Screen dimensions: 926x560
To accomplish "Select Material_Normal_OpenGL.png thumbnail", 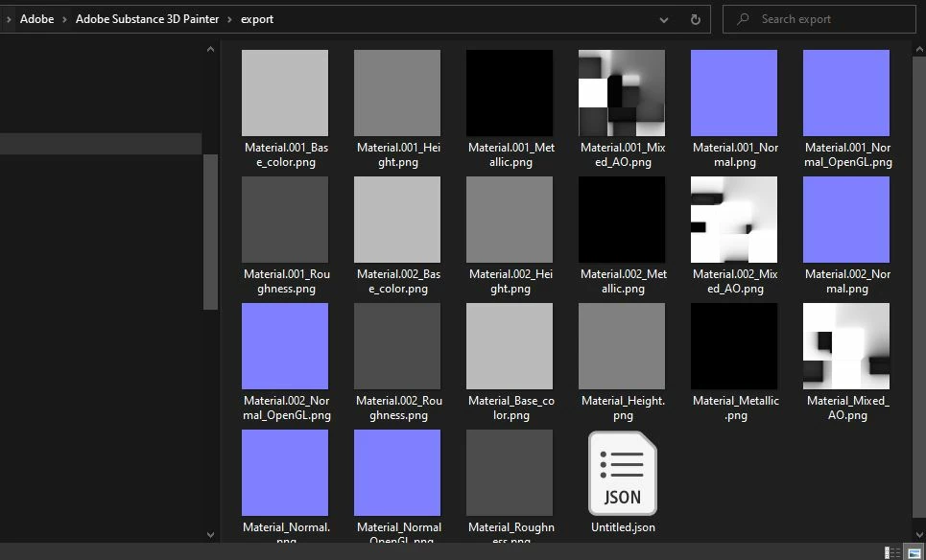I will tap(397, 473).
